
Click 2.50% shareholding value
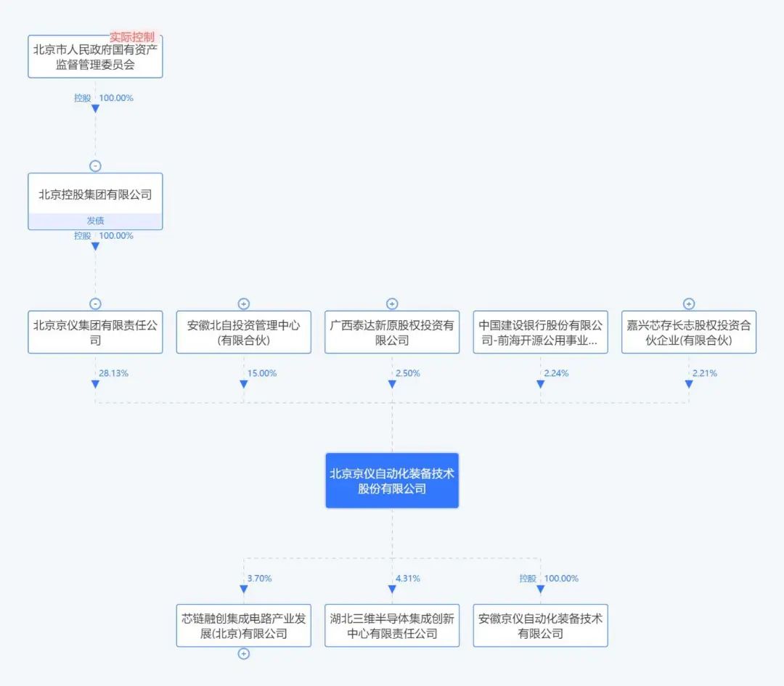click(x=408, y=374)
